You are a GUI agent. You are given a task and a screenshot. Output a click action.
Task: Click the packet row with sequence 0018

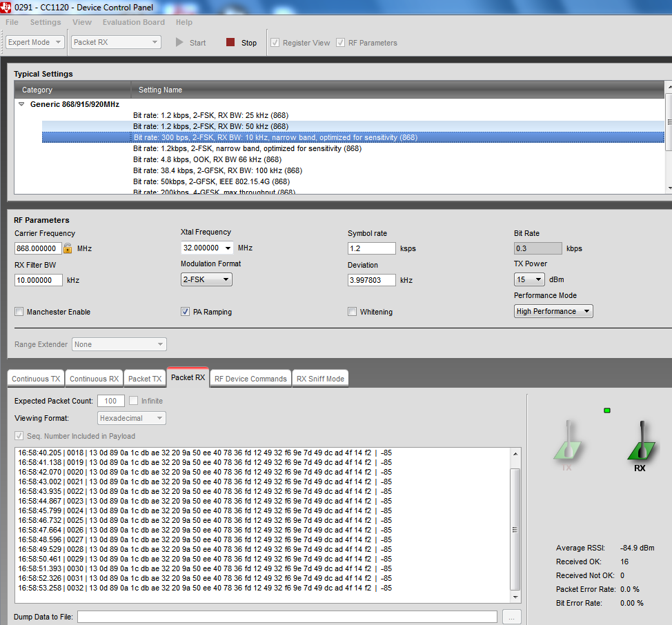click(x=205, y=453)
